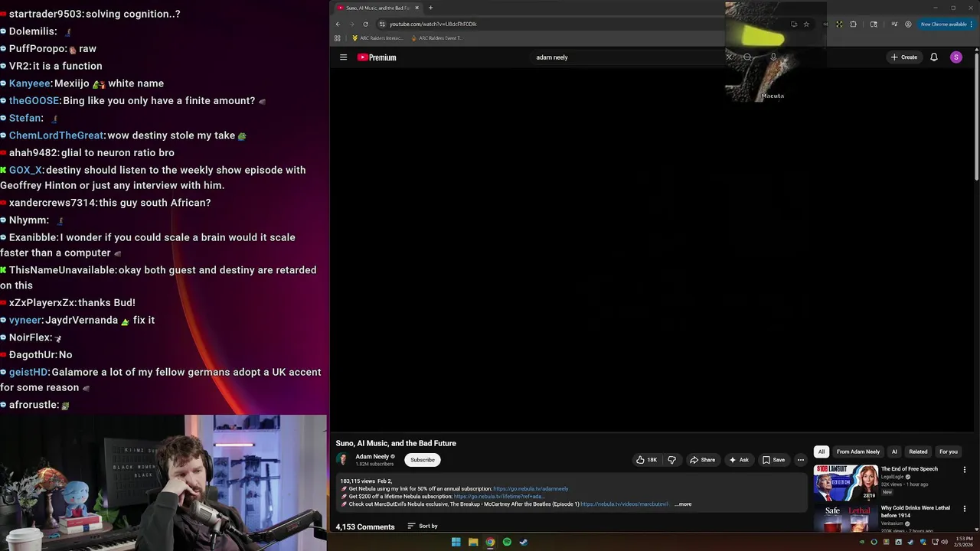Open the more actions ellipsis under video
980x551 pixels.
pos(801,460)
